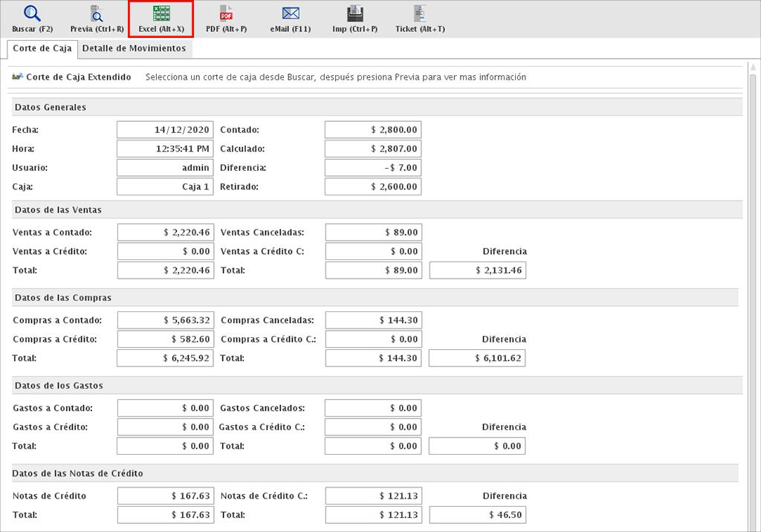Click the Compras a Contado amount field
761x532 pixels.
pyautogui.click(x=165, y=320)
